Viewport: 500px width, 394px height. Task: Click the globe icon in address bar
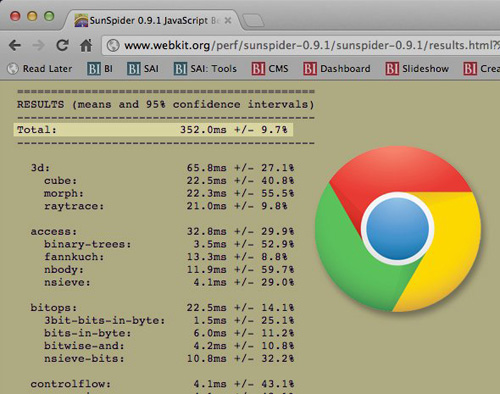point(113,45)
